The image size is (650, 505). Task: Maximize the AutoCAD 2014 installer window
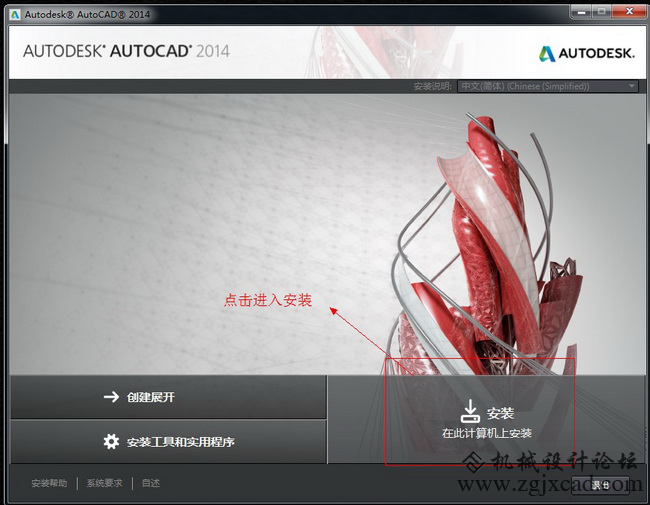601,12
